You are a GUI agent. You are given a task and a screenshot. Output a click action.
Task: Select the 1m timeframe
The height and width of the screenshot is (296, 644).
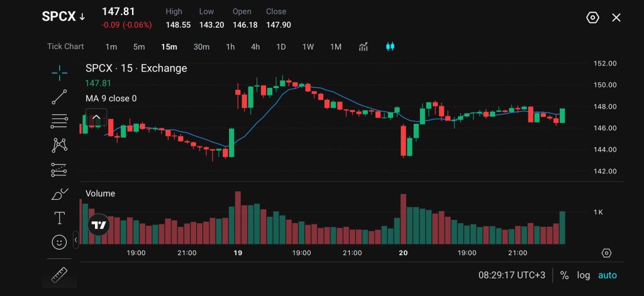[x=111, y=47]
